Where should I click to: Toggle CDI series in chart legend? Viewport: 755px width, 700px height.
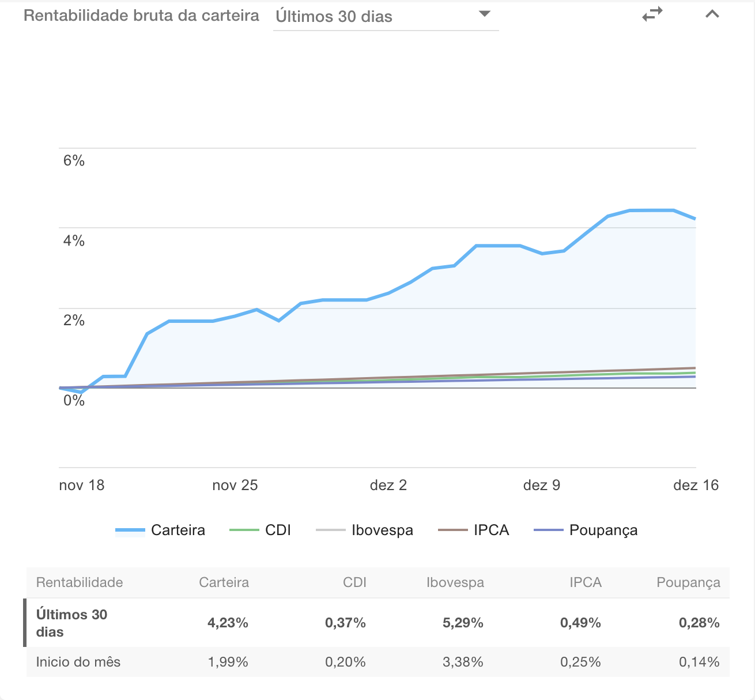[x=278, y=530]
